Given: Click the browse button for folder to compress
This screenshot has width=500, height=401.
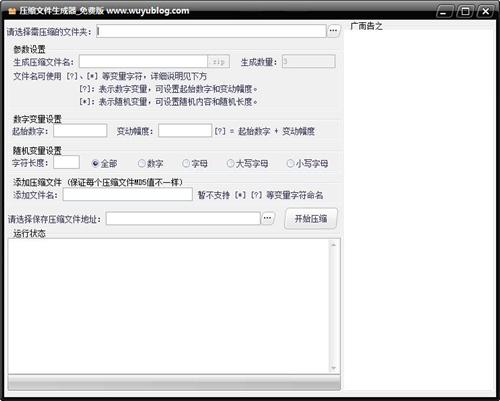Looking at the screenshot, I should tap(334, 31).
